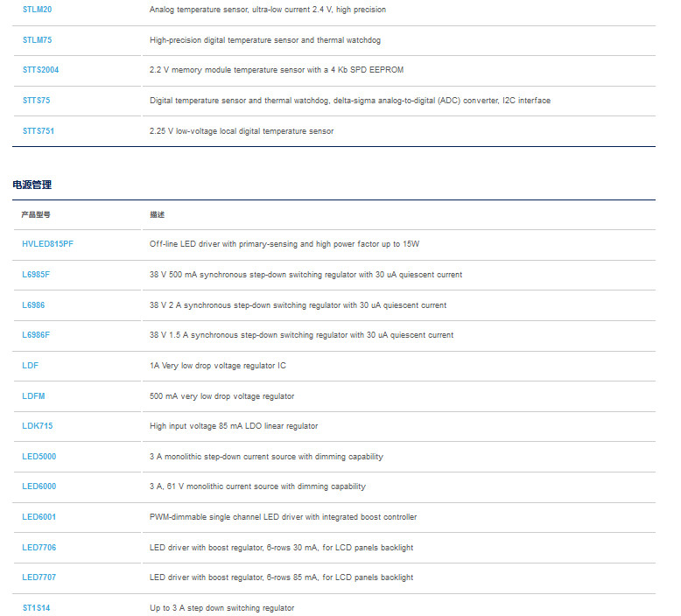Select the STLM20 analog temperature sensor description
This screenshot has height=616, width=681.
pyautogui.click(x=268, y=10)
